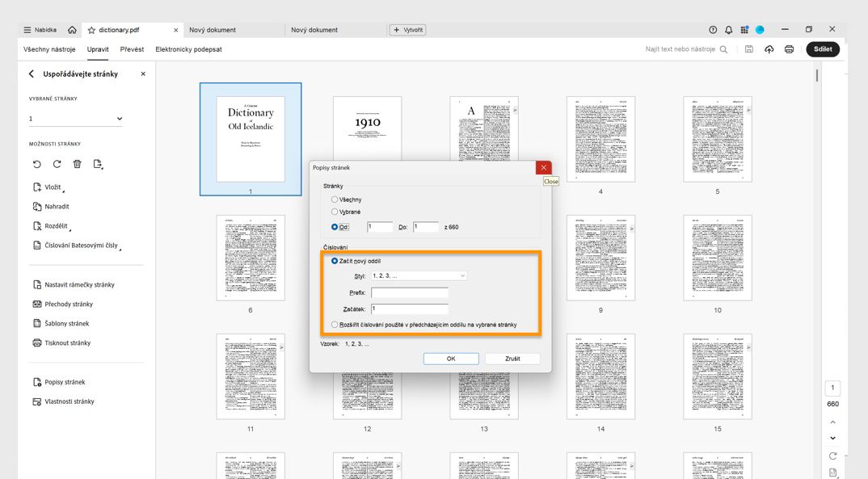Select page 2 thumbnail showing 1910
The image size is (868, 479).
pyautogui.click(x=368, y=128)
